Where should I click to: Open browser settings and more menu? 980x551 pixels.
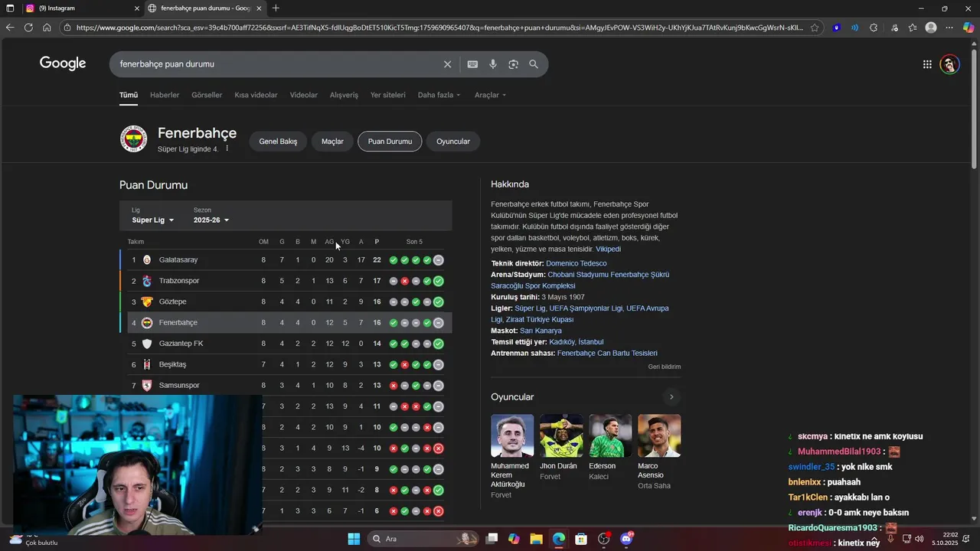click(x=949, y=28)
